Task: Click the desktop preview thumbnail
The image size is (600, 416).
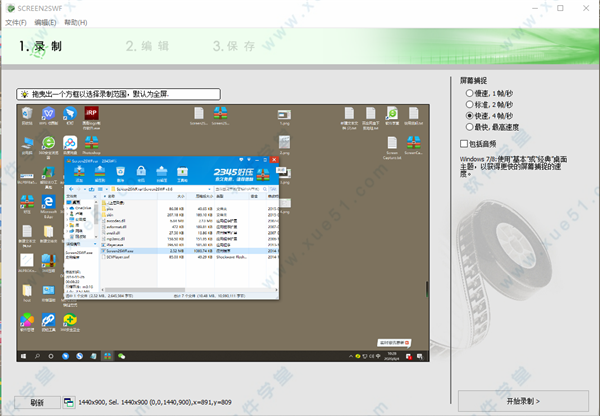Action: click(x=223, y=233)
